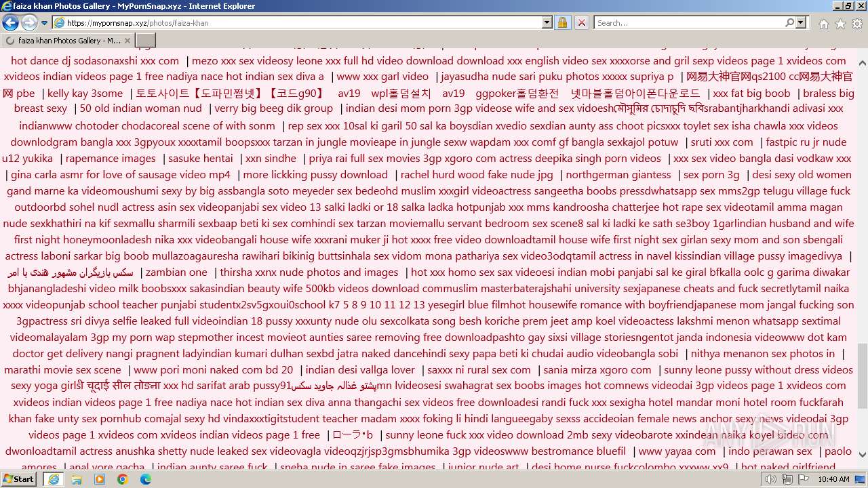
Task: Open the Windows Start menu
Action: (x=18, y=479)
